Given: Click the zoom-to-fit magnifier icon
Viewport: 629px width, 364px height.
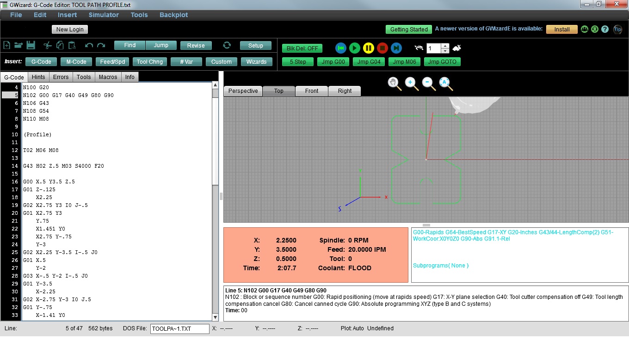Looking at the screenshot, I should pos(445,82).
